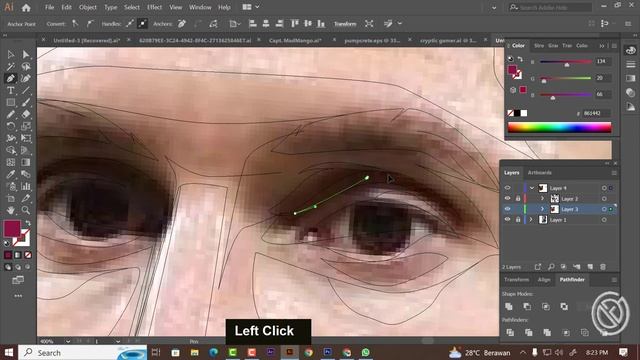Viewport: 640px width, 360px height.
Task: Open the Effect menu
Action: (154, 7)
